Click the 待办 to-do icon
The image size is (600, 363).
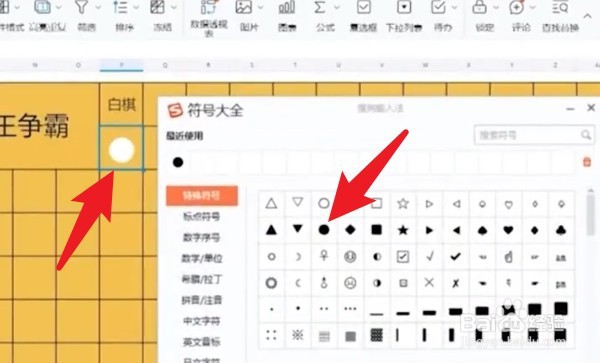pyautogui.click(x=438, y=8)
